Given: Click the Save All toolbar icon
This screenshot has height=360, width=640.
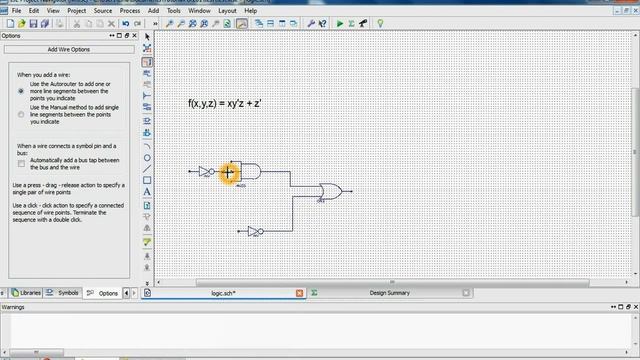Looking at the screenshot, I should click(45, 24).
